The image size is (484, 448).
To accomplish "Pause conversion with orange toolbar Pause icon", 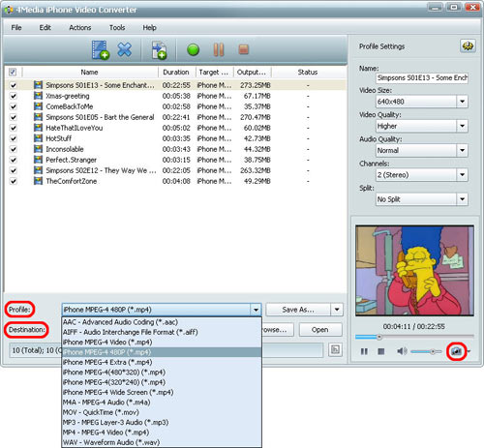I will pyautogui.click(x=219, y=49).
